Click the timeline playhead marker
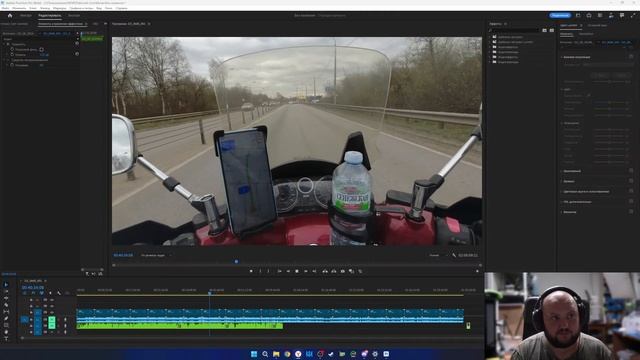Screen dimensions: 640x360 coord(210,293)
